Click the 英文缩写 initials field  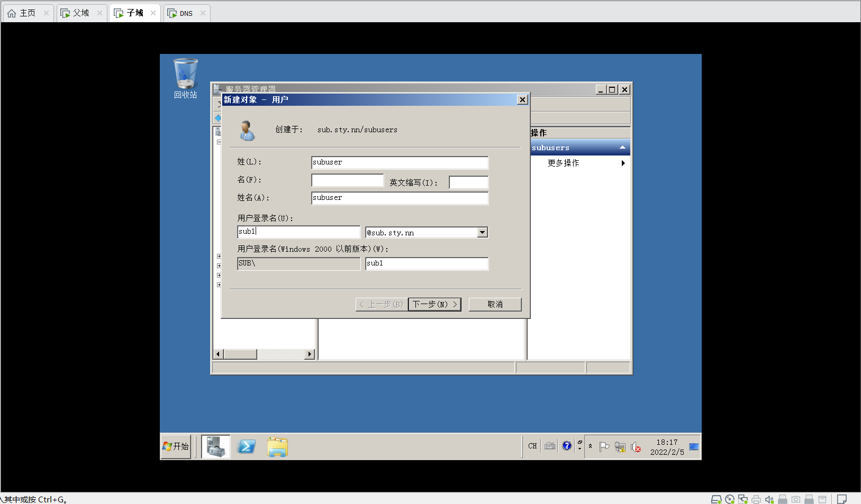pos(468,182)
